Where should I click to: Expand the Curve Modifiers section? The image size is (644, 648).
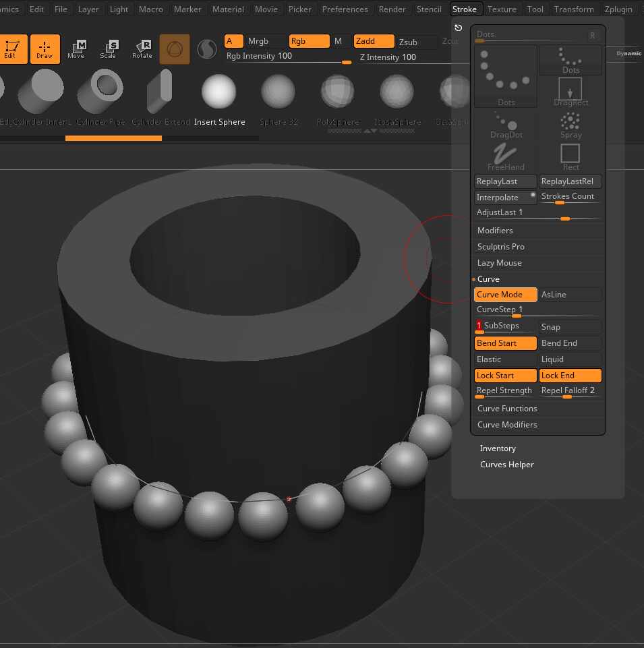click(x=507, y=425)
